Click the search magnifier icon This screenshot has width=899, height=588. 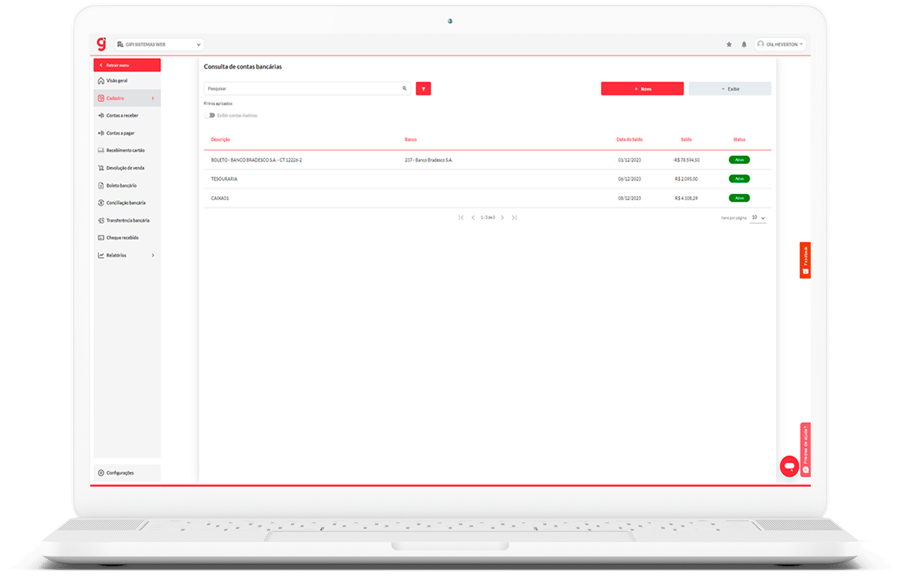click(x=405, y=88)
